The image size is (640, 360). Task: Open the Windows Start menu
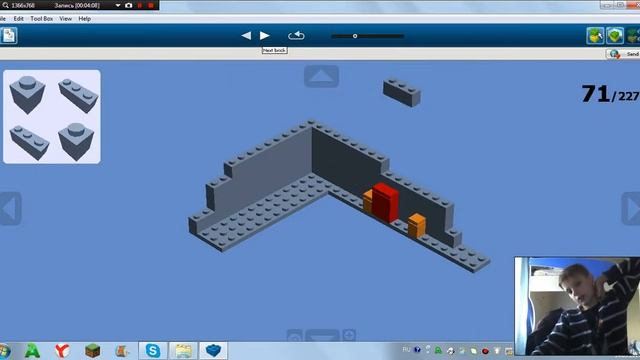pos(4,351)
